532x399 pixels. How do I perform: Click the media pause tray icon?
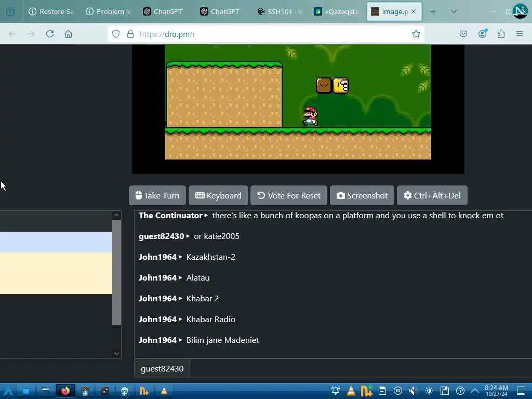pos(398,391)
